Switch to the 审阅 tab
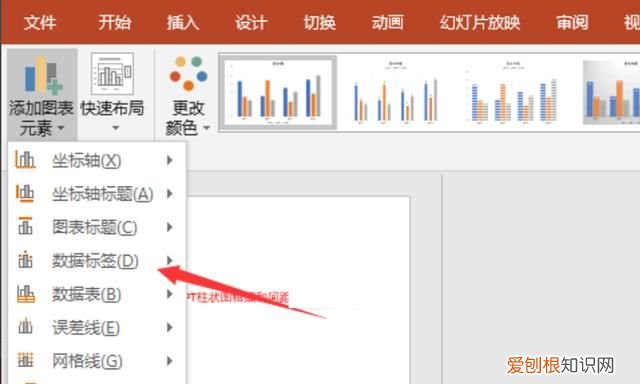 573,22
